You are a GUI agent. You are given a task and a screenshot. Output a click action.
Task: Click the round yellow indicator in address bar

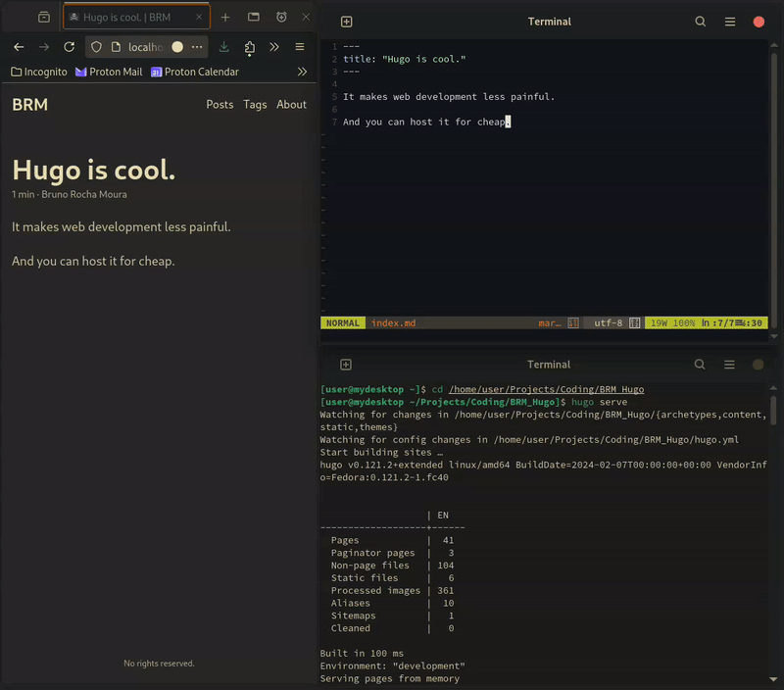[x=177, y=47]
